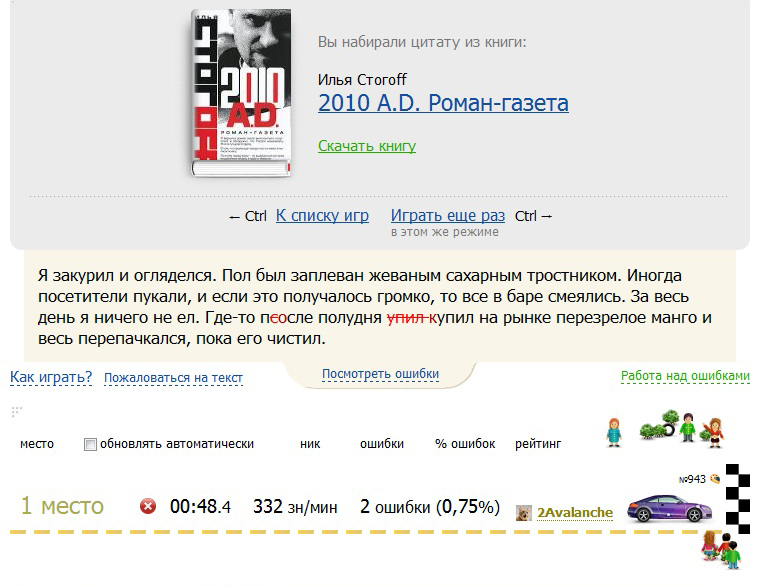763x586 pixels.
Task: Go back via 'К списку игр'
Action: 322,215
